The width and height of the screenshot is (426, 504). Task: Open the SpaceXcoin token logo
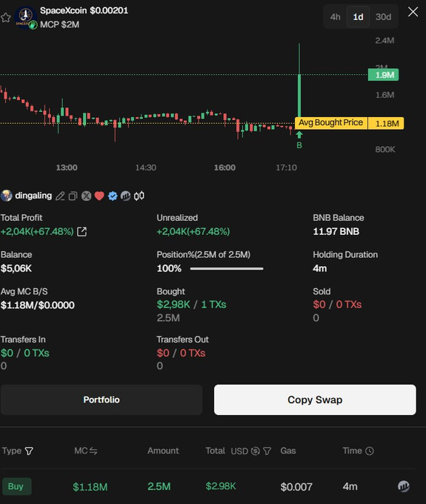26,17
